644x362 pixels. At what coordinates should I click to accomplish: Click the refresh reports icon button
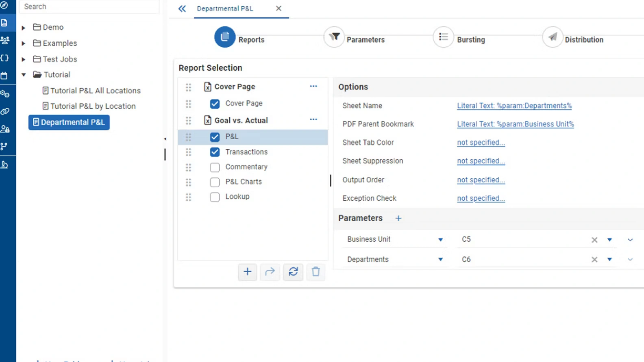(293, 271)
